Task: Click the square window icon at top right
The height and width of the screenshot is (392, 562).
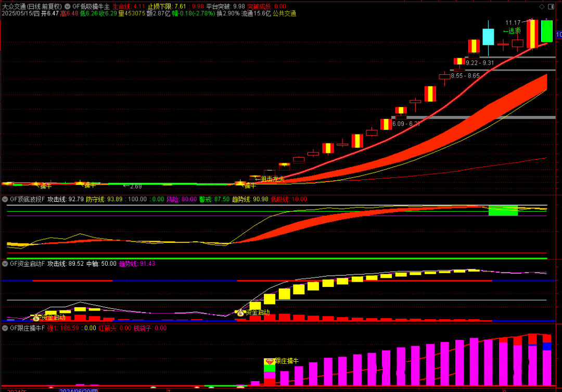Action: [553, 6]
